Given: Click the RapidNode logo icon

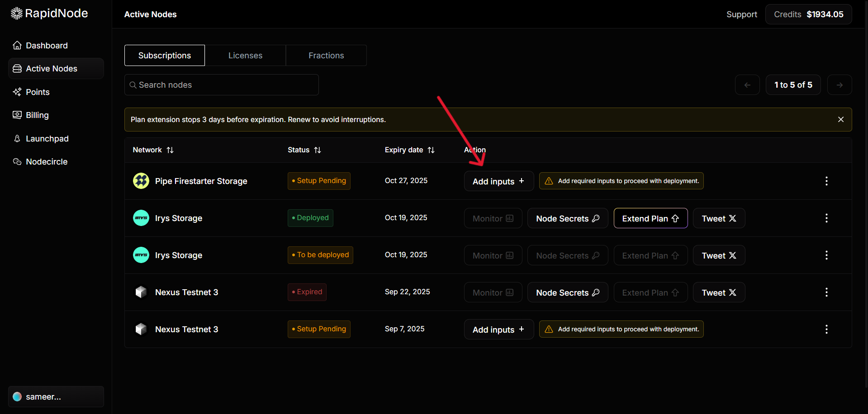Looking at the screenshot, I should pos(17,14).
